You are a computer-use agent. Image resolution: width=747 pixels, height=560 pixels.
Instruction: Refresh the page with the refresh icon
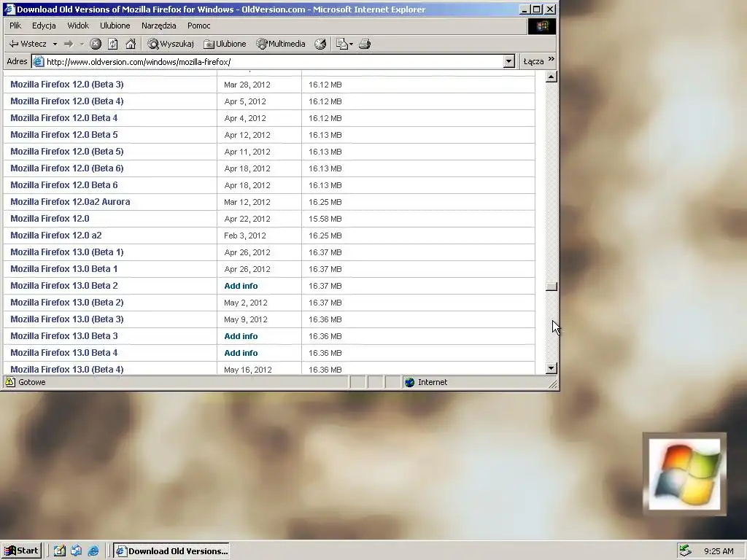pos(113,44)
